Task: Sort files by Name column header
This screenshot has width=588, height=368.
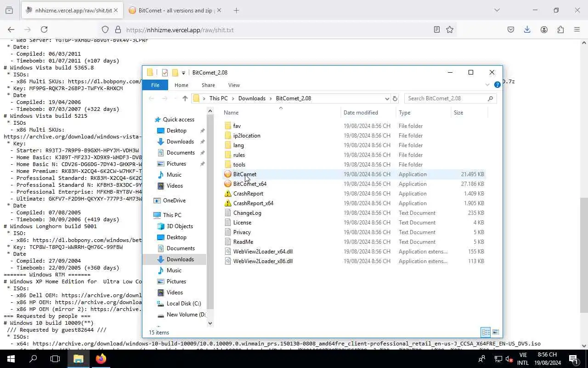Action: [x=281, y=113]
